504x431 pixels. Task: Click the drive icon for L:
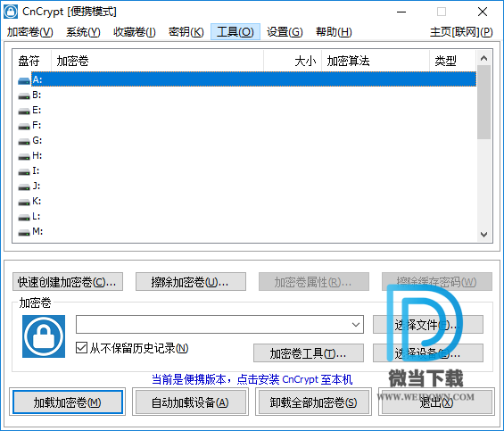pos(24,217)
